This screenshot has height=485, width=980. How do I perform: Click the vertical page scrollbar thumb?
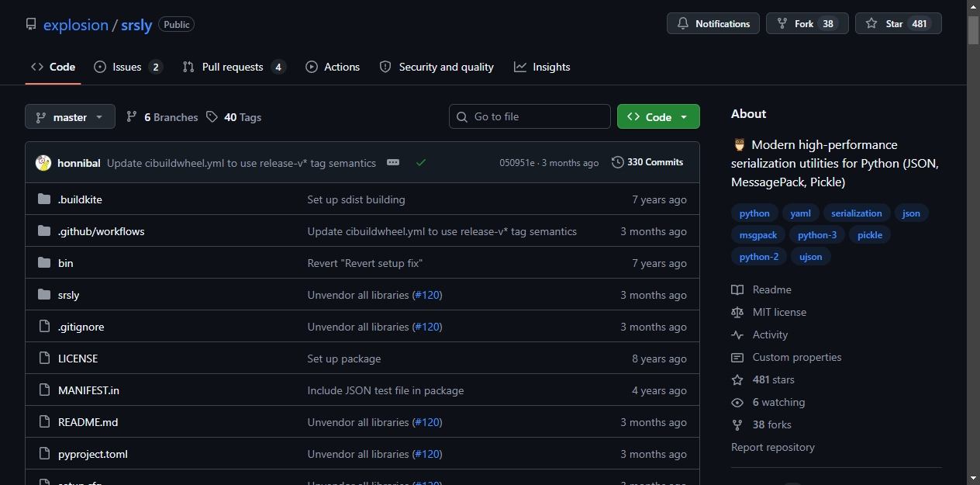(974, 29)
